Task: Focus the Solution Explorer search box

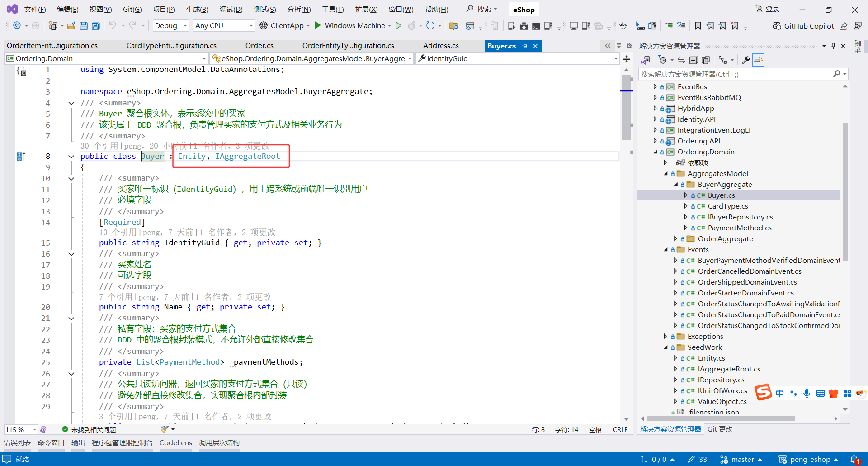Action: click(x=735, y=74)
